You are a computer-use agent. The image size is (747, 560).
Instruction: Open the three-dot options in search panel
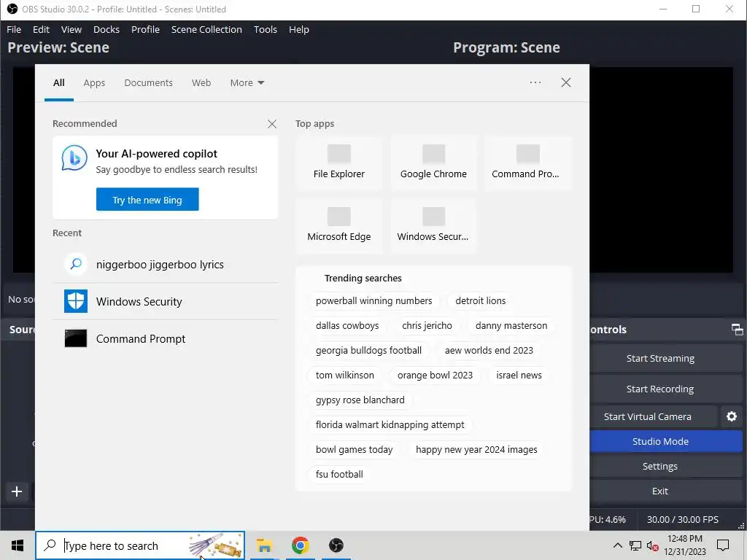(x=535, y=82)
